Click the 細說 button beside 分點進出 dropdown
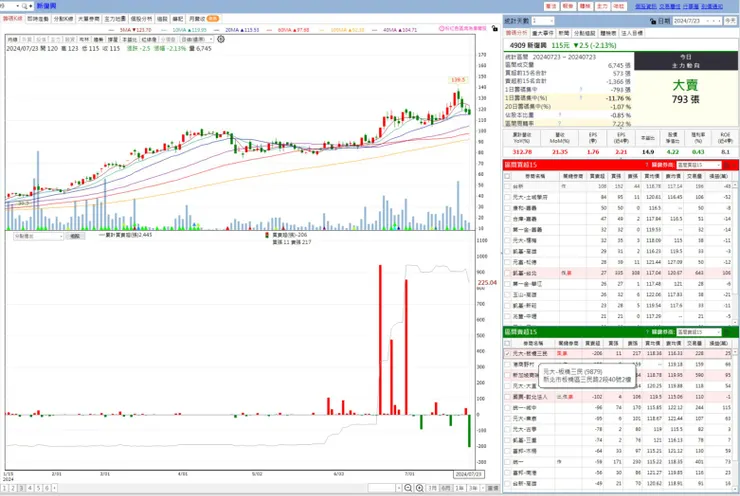The height and width of the screenshot is (496, 740). pyautogui.click(x=75, y=236)
